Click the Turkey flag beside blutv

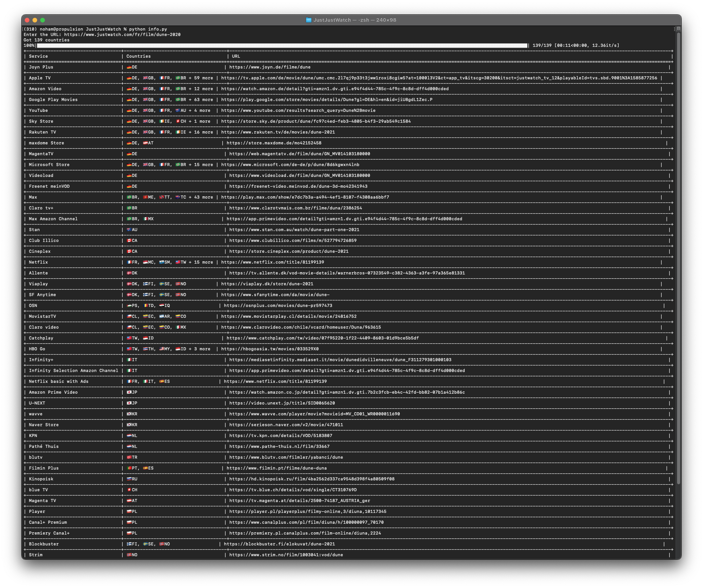coord(129,457)
